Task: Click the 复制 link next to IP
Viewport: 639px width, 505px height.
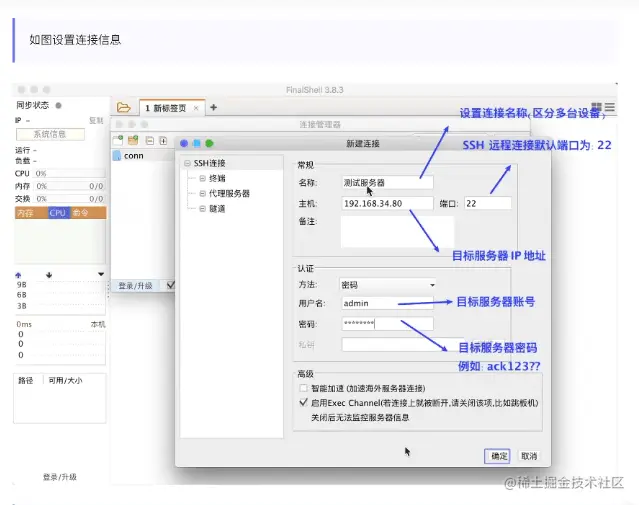Action: 96,120
